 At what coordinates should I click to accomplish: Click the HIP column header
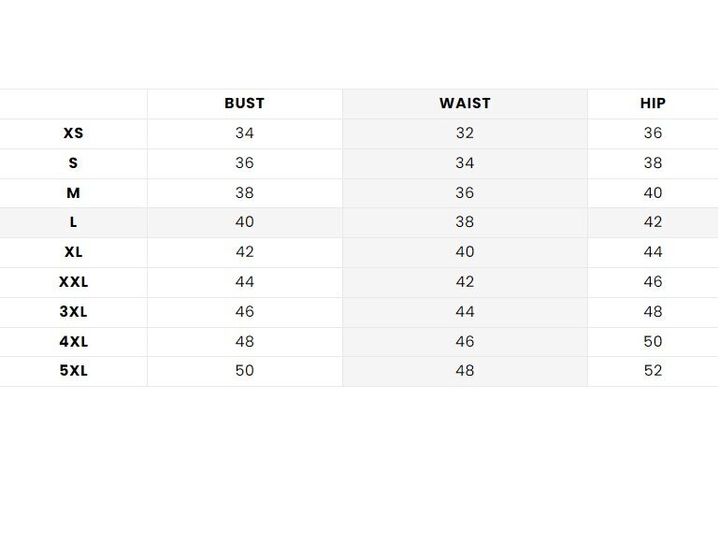point(652,103)
